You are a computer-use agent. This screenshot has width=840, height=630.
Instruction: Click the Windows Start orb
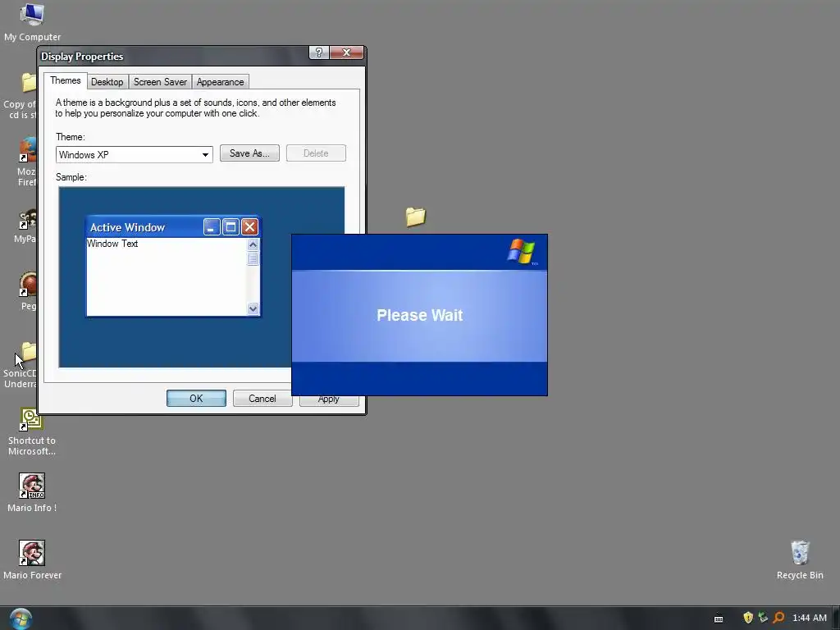21,619
